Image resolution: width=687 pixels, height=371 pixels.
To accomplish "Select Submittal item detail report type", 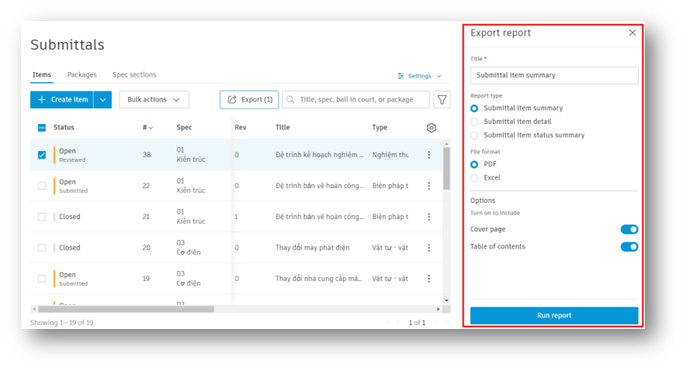I will click(x=474, y=122).
